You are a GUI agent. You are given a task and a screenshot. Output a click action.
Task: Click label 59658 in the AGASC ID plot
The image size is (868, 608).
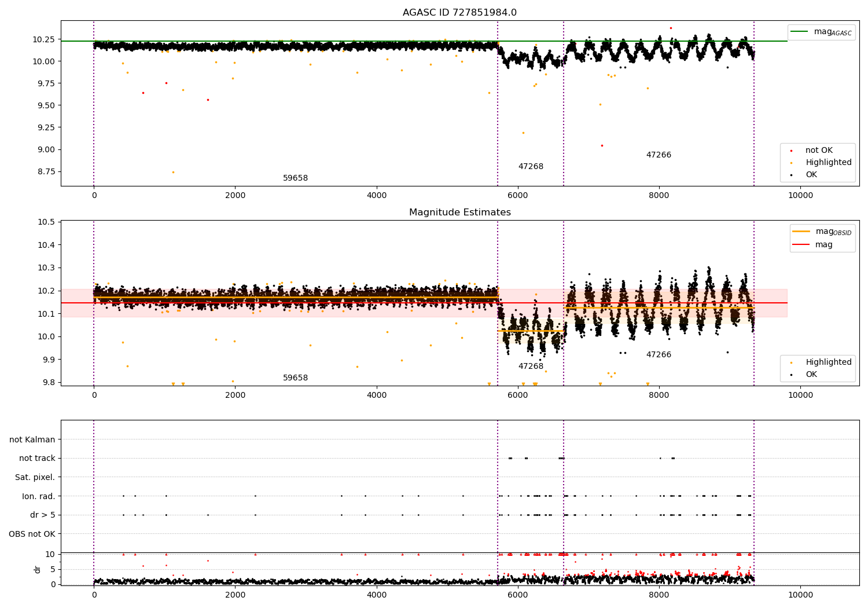pos(295,178)
